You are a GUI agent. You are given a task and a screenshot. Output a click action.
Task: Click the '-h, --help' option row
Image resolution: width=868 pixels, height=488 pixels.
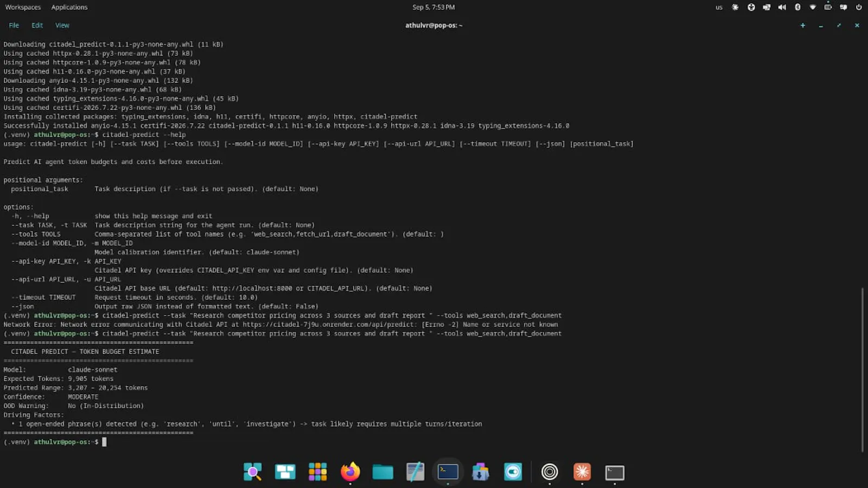click(112, 216)
